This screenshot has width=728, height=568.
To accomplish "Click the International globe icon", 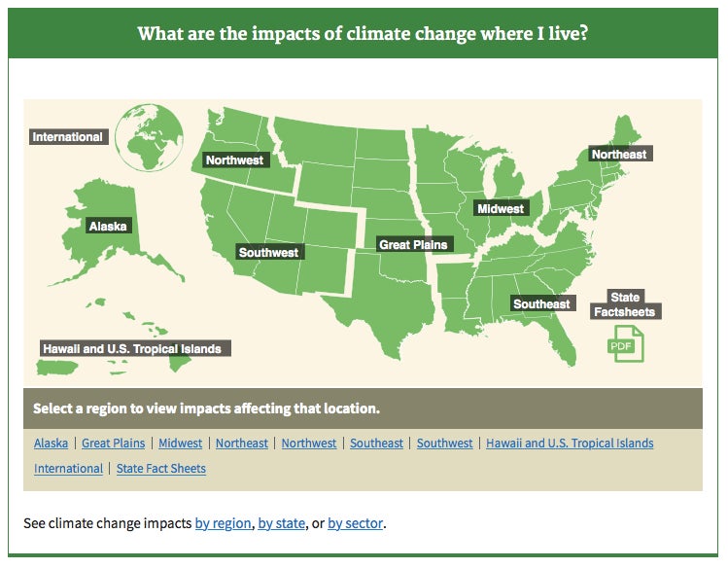I will [x=149, y=137].
